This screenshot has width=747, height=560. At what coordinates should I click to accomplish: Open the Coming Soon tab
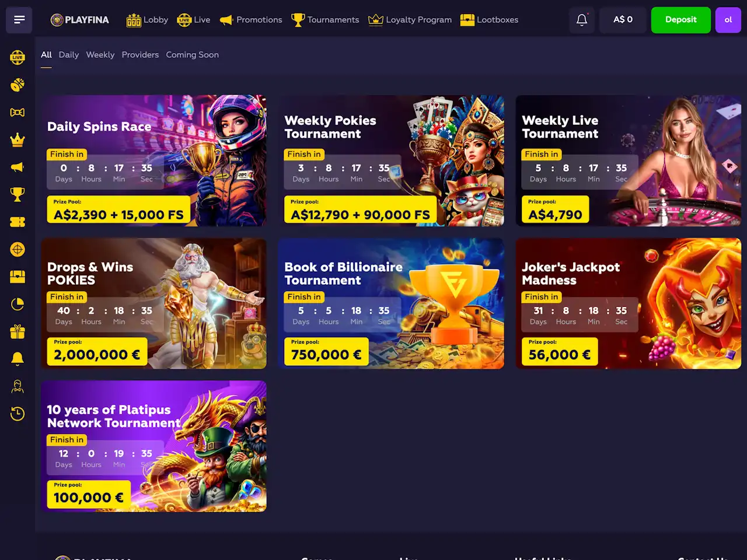(193, 55)
